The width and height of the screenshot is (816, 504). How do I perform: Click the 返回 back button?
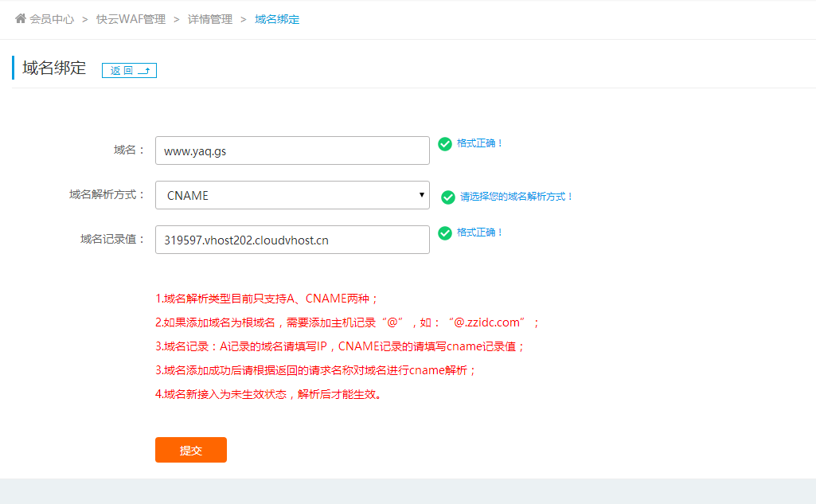(x=129, y=70)
